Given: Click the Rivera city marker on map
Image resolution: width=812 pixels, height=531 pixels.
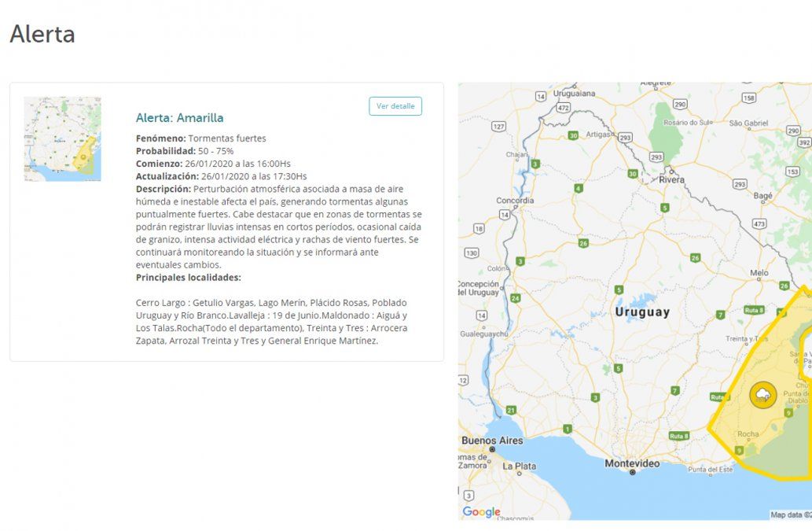Looking at the screenshot, I should click(671, 171).
